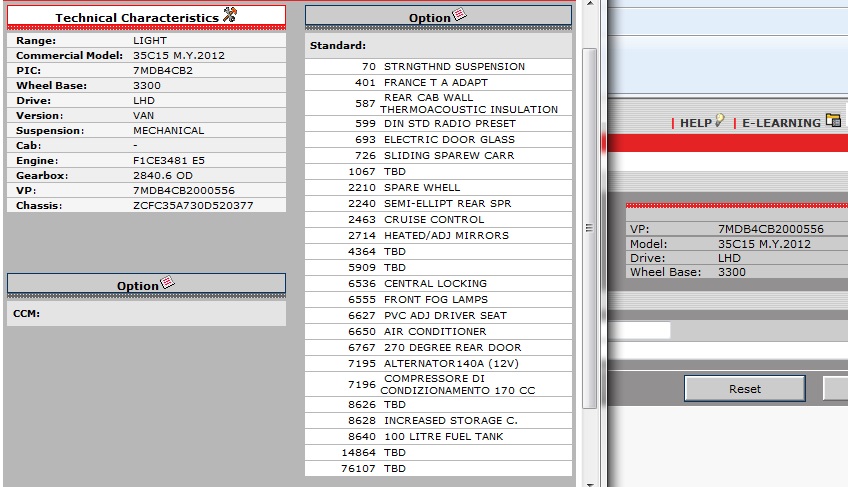Click the Engine value F1CE3481 E5
This screenshot has width=848, height=487.
click(169, 161)
